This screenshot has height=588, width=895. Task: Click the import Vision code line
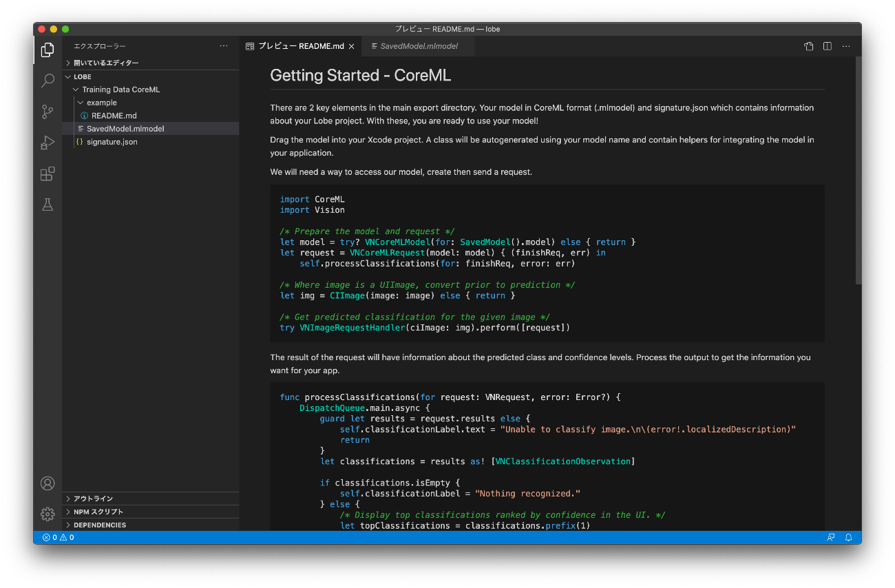pos(312,210)
